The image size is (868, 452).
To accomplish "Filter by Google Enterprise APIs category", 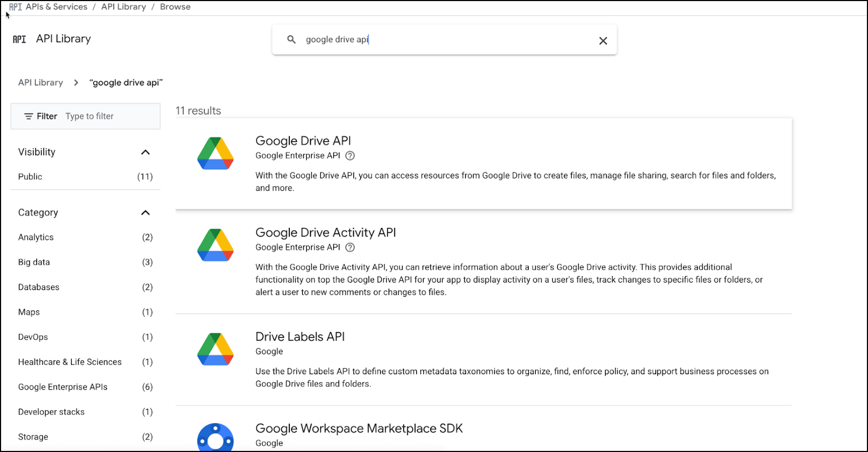I will (x=63, y=387).
